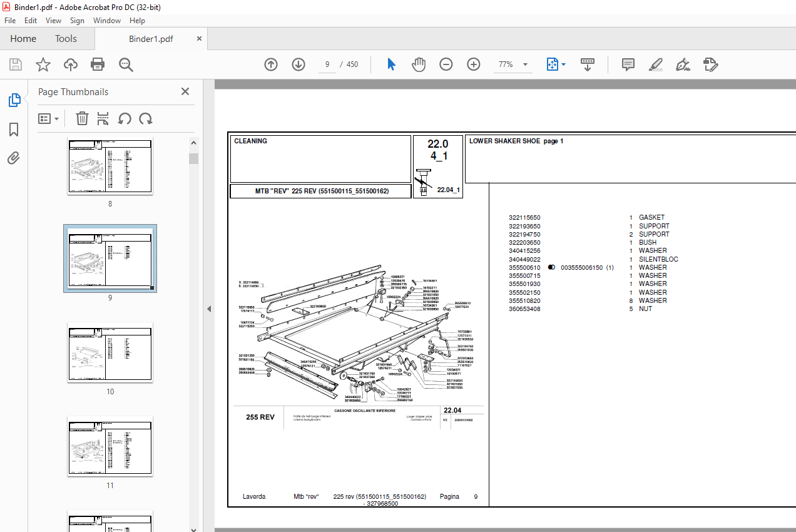This screenshot has height=532, width=796.
Task: Expand the fit page options arrow
Action: coord(563,64)
